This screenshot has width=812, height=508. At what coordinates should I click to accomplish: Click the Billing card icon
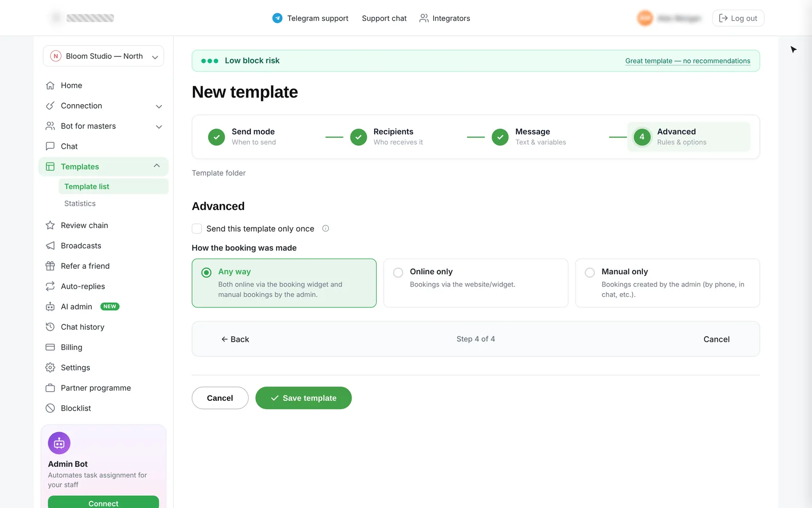click(x=50, y=347)
